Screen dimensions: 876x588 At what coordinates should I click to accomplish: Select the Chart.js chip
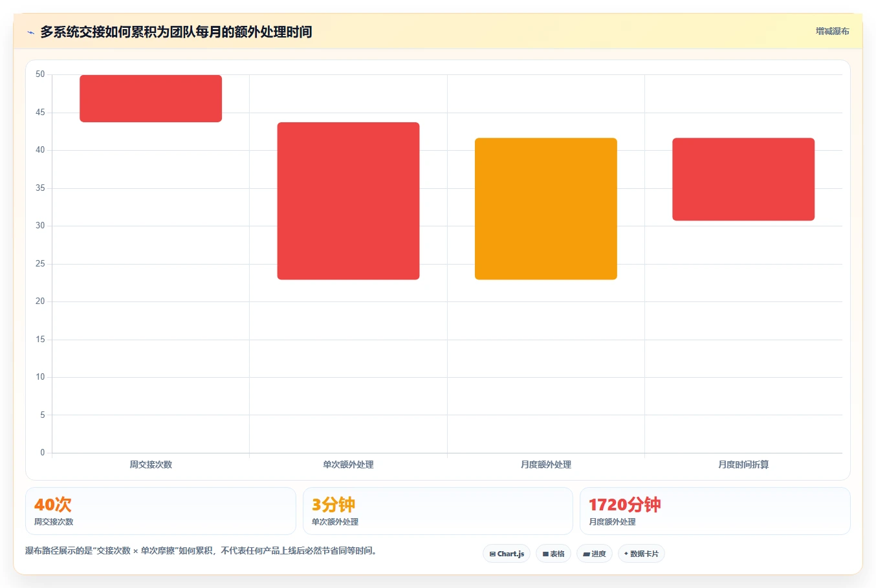[x=507, y=554]
